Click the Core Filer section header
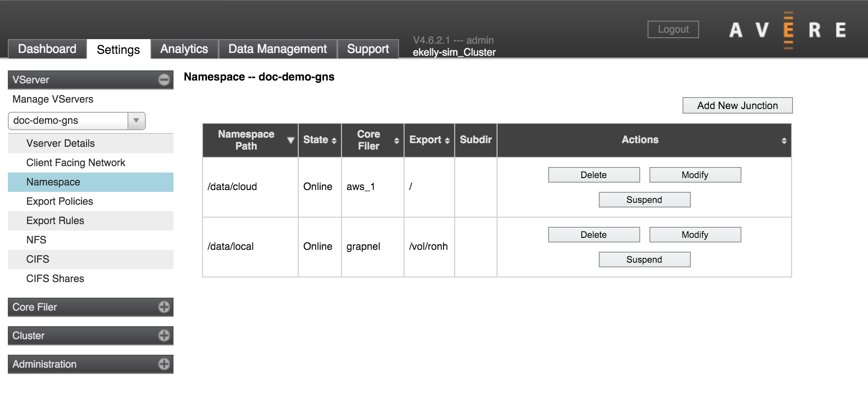The image size is (868, 415). pos(91,307)
